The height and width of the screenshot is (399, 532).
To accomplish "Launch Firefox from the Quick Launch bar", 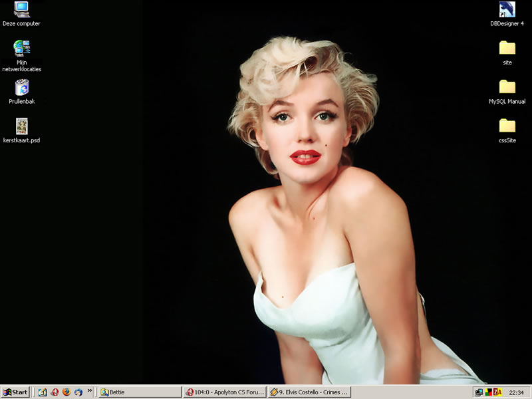I will (x=66, y=392).
